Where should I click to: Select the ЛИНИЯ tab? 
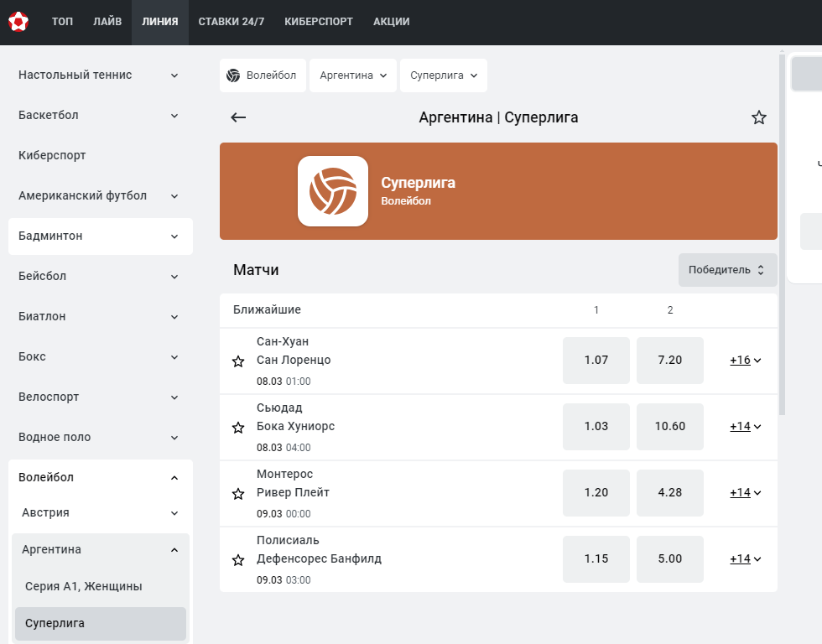[x=160, y=22]
